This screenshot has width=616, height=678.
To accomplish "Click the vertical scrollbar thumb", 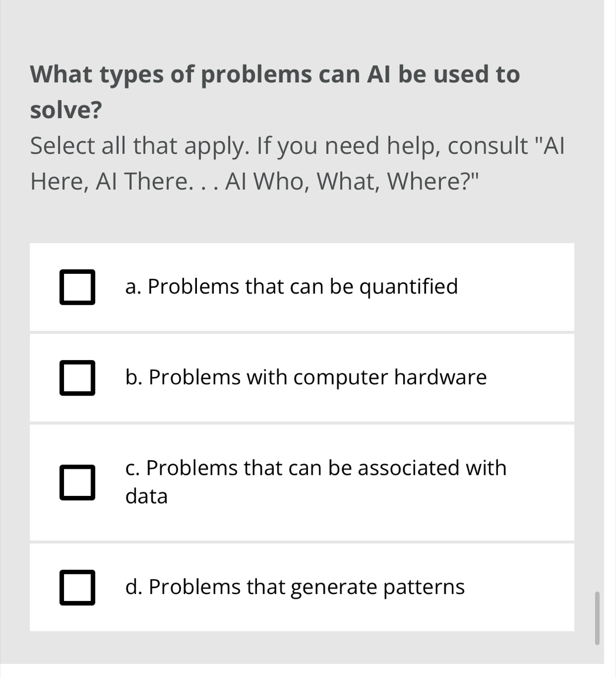I will pos(597,618).
